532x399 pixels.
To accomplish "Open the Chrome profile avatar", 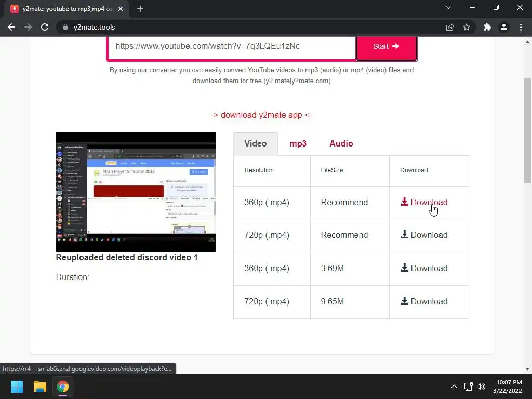I will (x=504, y=27).
